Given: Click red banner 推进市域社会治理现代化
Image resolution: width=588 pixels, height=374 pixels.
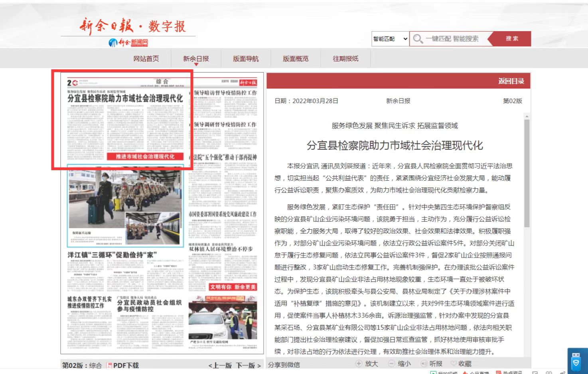Looking at the screenshot, I should click(145, 156).
